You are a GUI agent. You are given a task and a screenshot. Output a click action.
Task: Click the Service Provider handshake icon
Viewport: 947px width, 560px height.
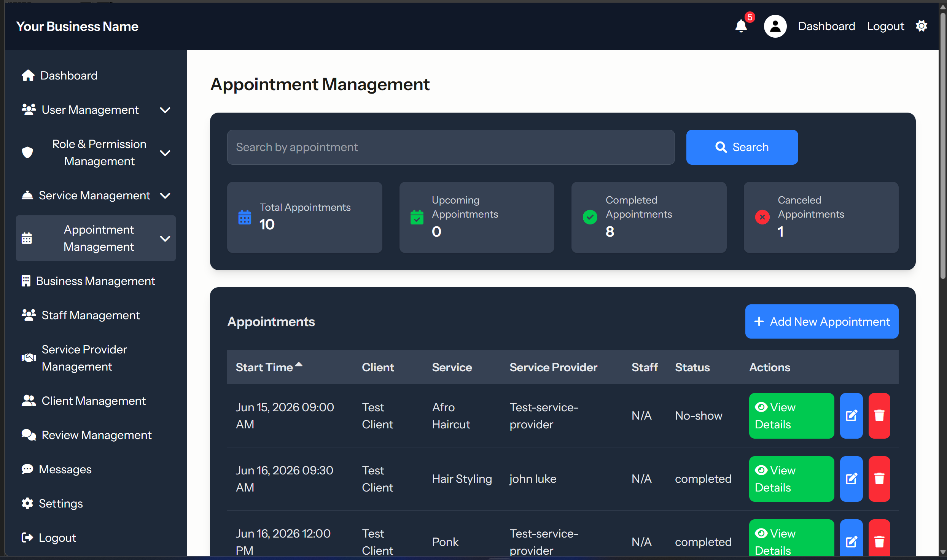tap(29, 358)
